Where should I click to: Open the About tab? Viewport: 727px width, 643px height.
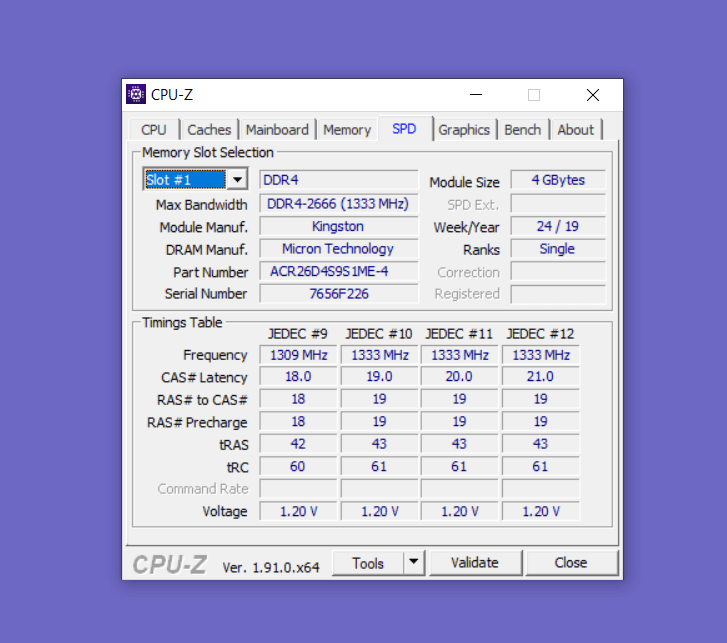575,130
